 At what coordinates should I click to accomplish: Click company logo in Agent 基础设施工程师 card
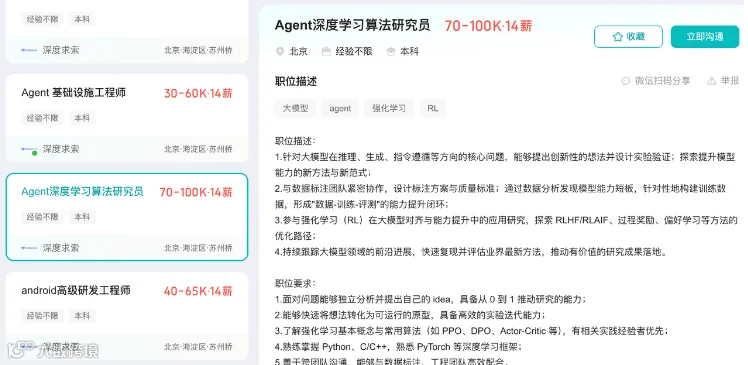click(29, 149)
